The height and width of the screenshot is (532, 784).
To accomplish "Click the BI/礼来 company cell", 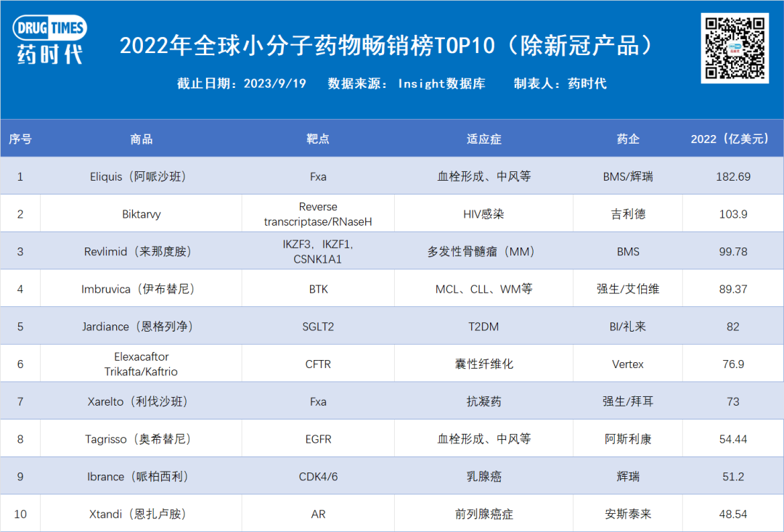I will [628, 326].
